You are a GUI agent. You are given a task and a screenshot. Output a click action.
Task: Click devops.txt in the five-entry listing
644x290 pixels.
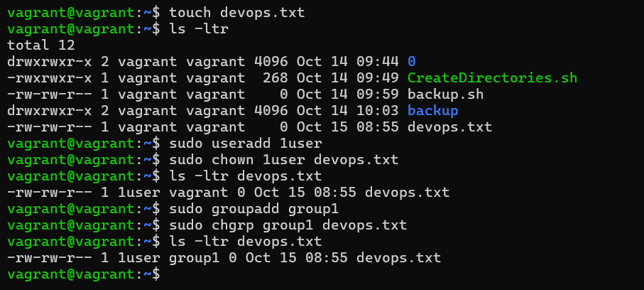449,127
